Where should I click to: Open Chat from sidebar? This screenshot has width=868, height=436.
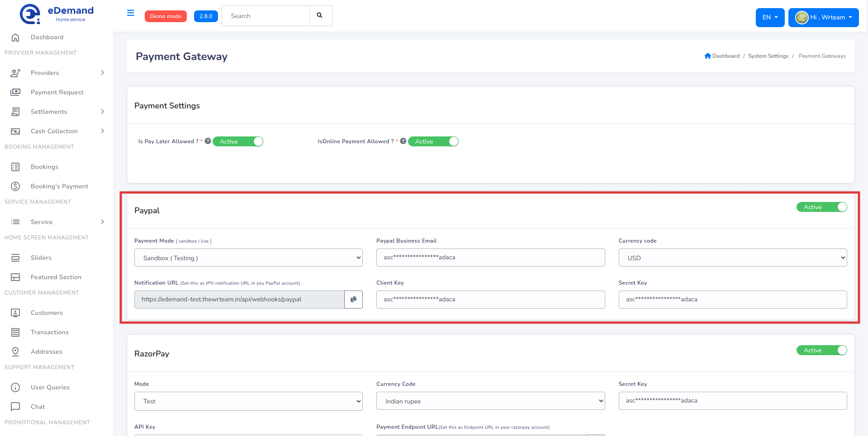[38, 407]
